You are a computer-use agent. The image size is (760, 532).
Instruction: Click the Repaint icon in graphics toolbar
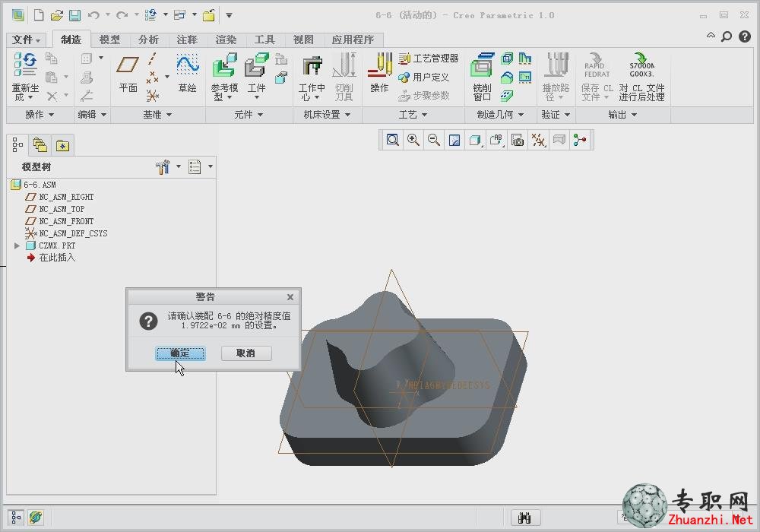(454, 140)
